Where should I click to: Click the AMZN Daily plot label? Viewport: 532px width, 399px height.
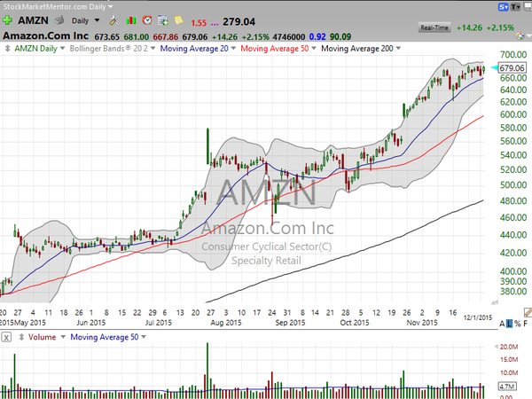[x=35, y=49]
